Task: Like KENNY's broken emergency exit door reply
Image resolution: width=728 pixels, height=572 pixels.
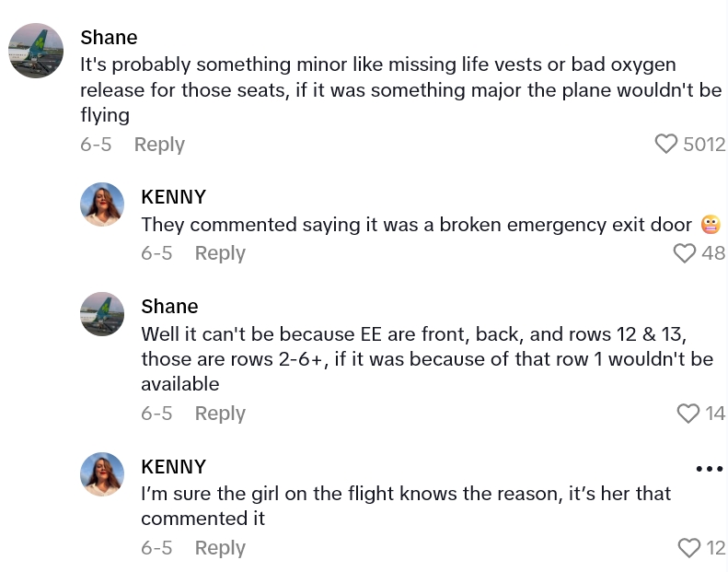Action: pyautogui.click(x=685, y=252)
